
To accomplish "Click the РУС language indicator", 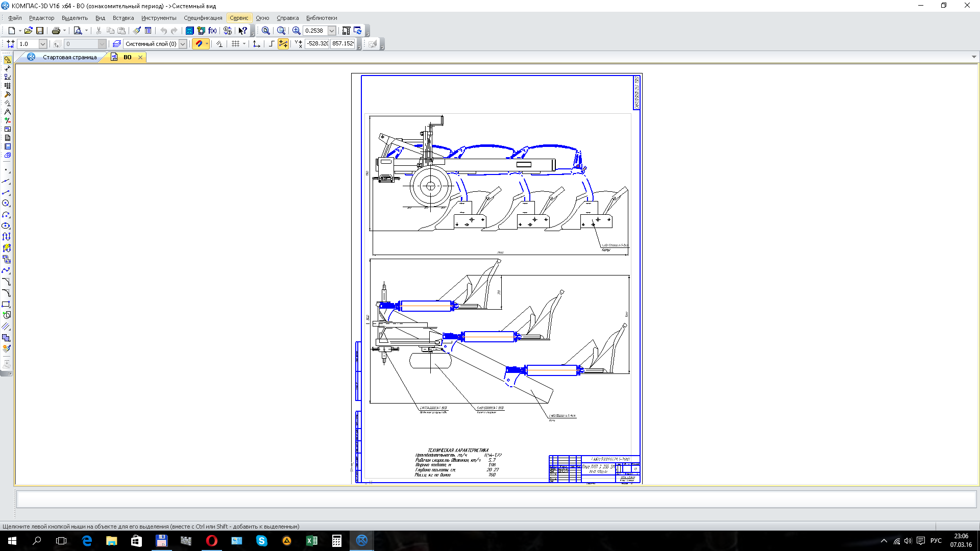I will tap(936, 541).
